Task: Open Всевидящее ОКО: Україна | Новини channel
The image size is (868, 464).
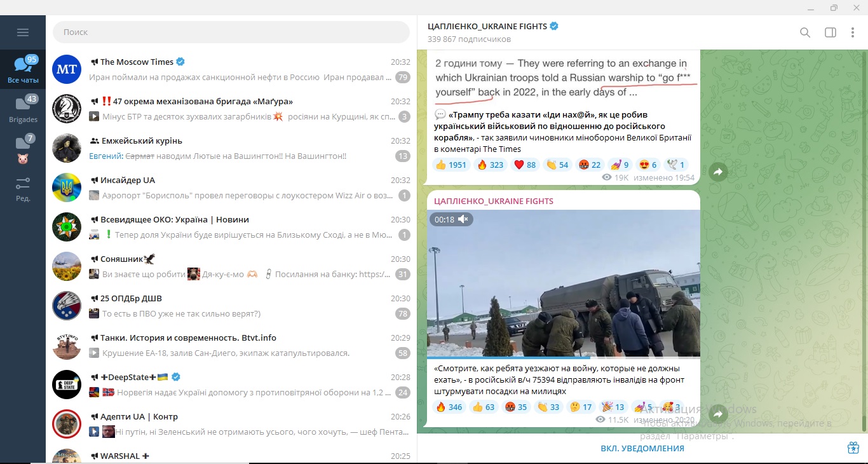Action: [231, 227]
